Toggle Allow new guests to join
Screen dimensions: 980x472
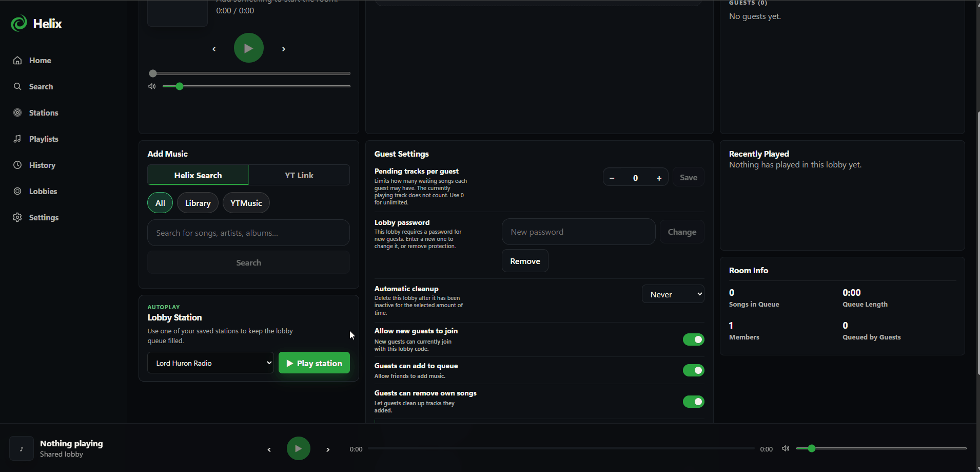[x=693, y=339]
